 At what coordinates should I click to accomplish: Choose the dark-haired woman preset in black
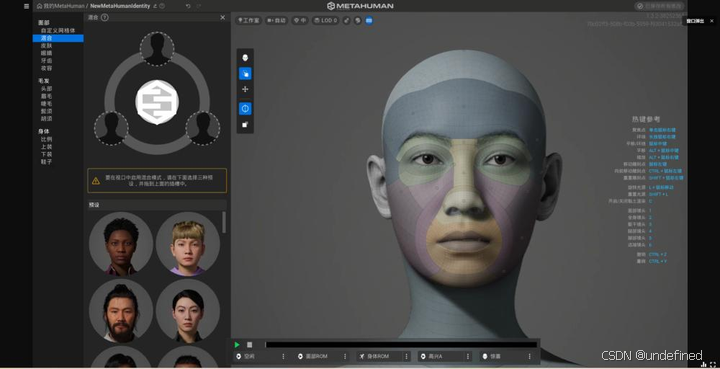click(x=188, y=311)
